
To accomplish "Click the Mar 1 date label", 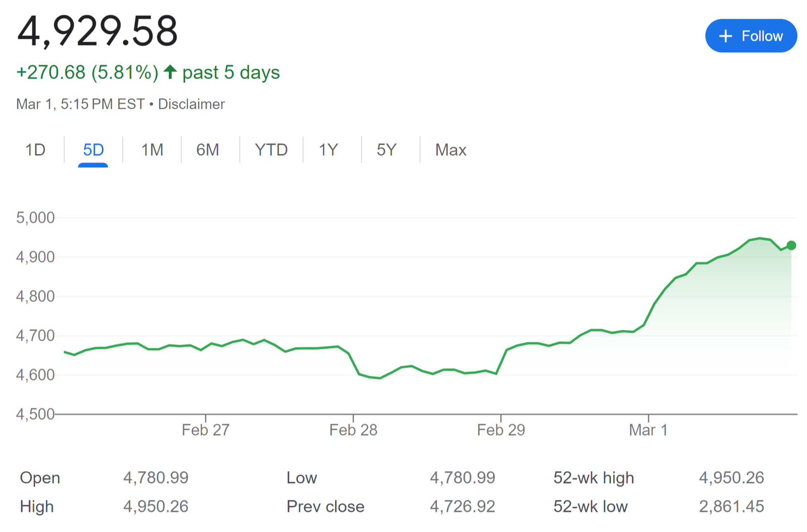I will 648,430.
